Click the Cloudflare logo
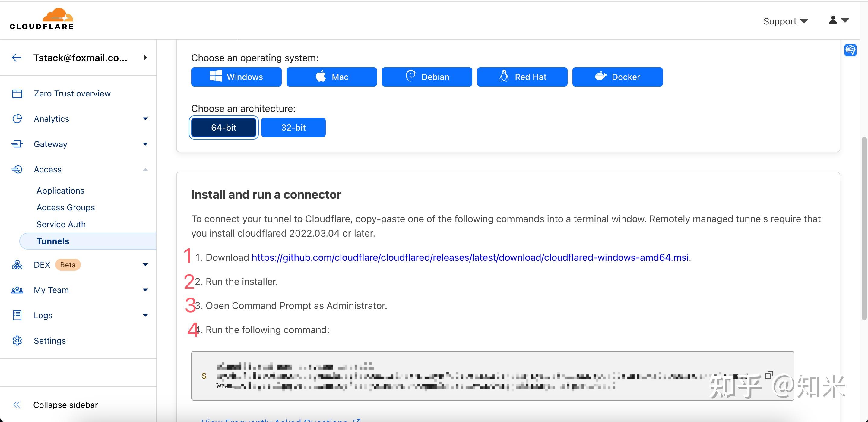 [x=41, y=19]
